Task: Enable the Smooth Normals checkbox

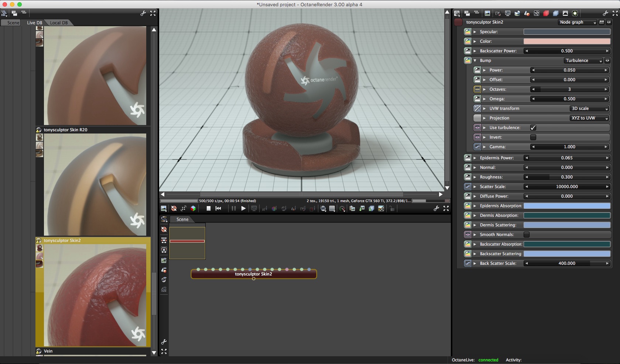Action: (527, 235)
